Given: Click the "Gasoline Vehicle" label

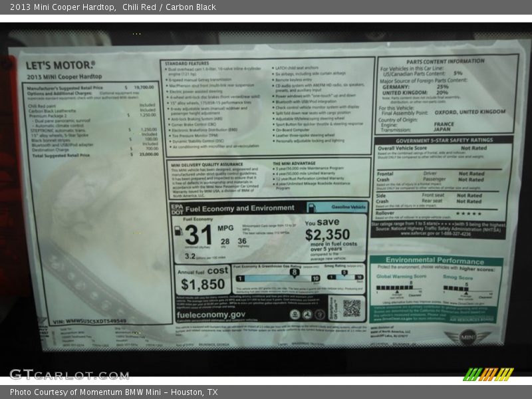Looking at the screenshot, I should click(348, 207).
